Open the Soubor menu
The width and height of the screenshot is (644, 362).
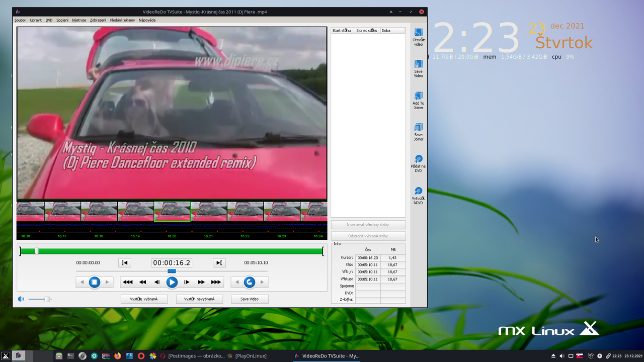[x=20, y=20]
